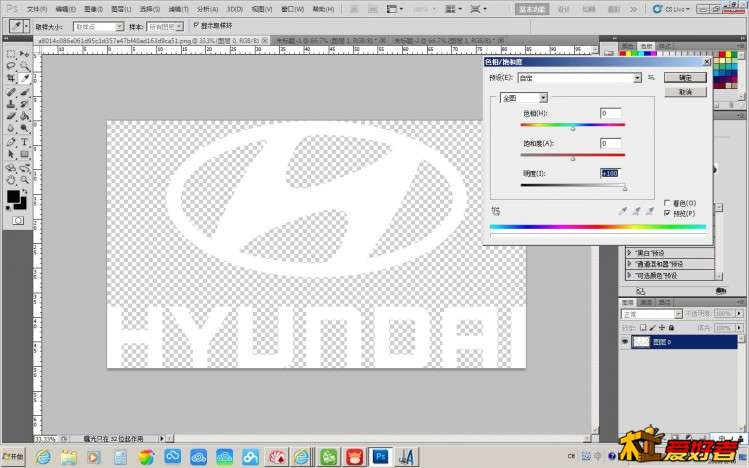Click the on-image adjustment hand icon in Hue/Saturation
This screenshot has width=749, height=468.
pyautogui.click(x=496, y=211)
